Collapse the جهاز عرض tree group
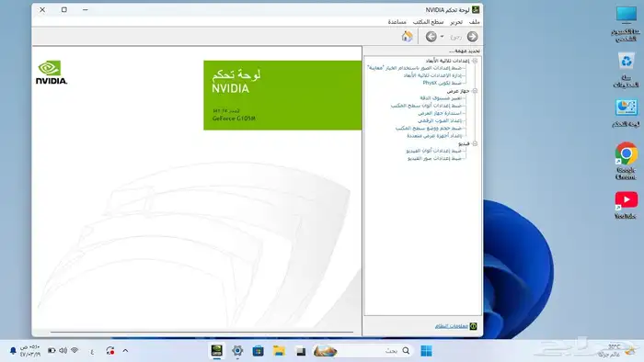Screen dimensions: 644x362 (x=475, y=91)
